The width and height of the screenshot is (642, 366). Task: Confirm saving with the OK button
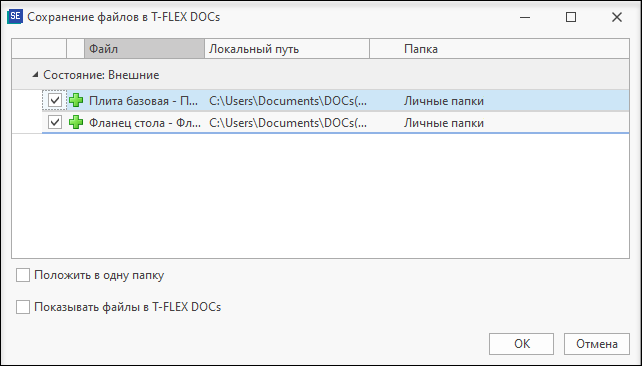(521, 343)
